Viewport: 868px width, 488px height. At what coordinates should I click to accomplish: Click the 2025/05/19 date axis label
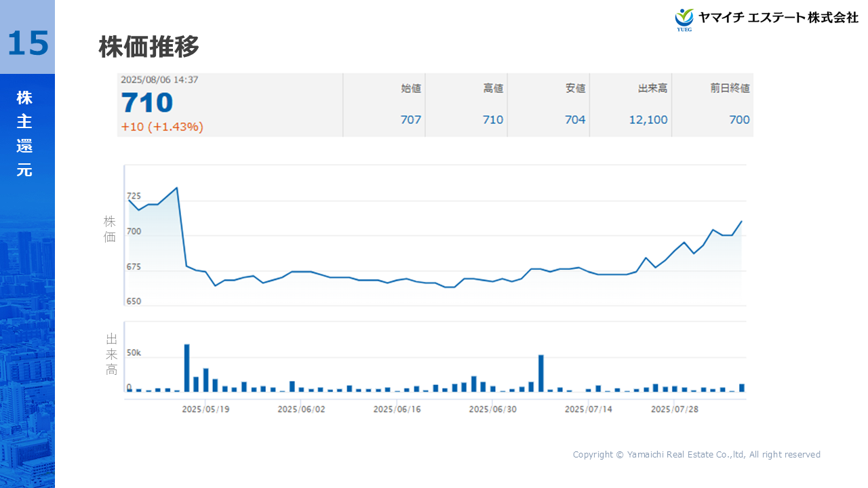[x=205, y=409]
